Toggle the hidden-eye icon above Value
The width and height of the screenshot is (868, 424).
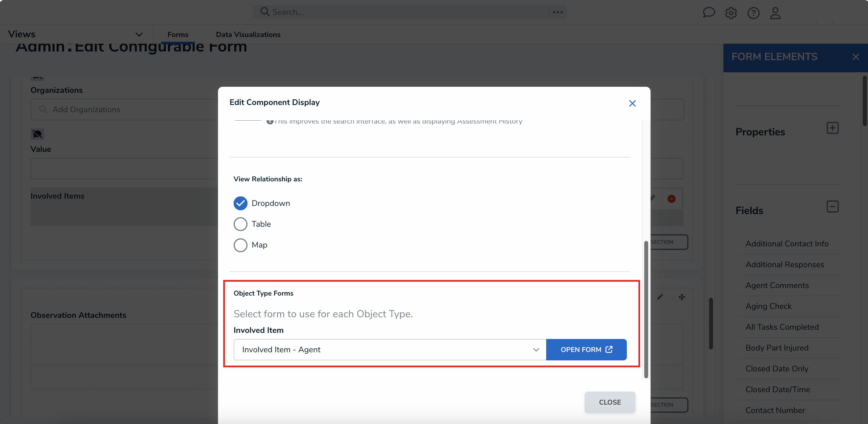[37, 134]
